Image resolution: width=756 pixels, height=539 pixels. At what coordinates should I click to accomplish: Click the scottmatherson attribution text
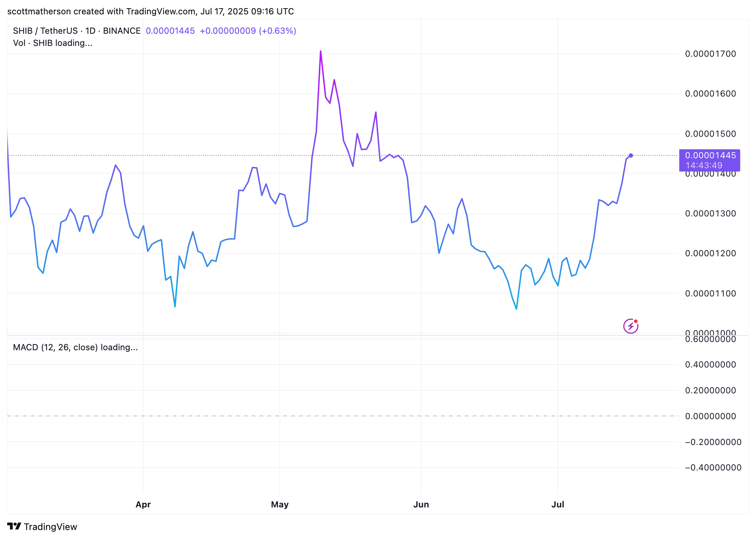coord(150,11)
